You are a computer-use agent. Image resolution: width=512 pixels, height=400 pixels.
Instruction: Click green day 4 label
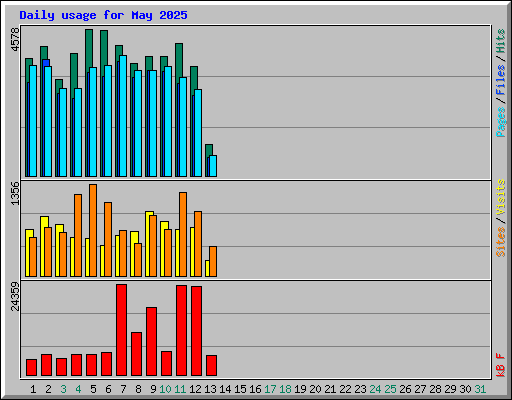78,389
